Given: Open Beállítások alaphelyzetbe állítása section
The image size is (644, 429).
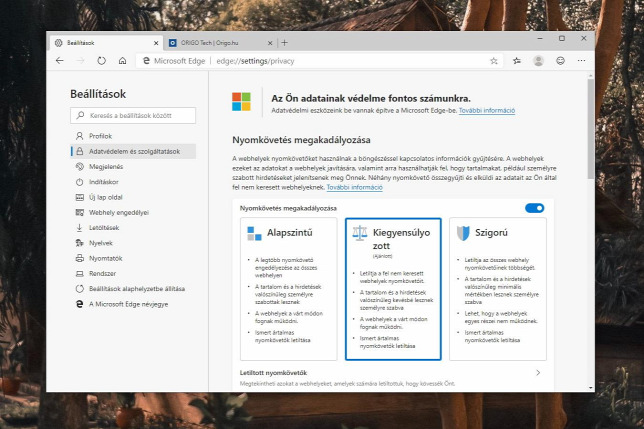Looking at the screenshot, I should (x=133, y=289).
